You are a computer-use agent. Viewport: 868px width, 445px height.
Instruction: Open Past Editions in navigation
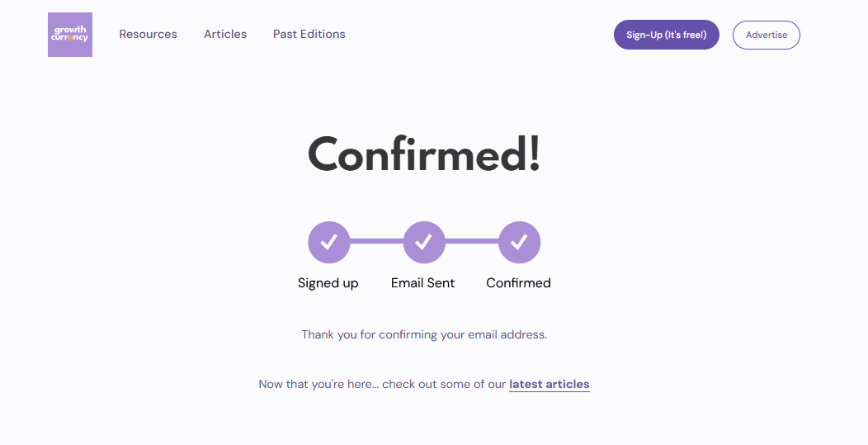coord(309,34)
